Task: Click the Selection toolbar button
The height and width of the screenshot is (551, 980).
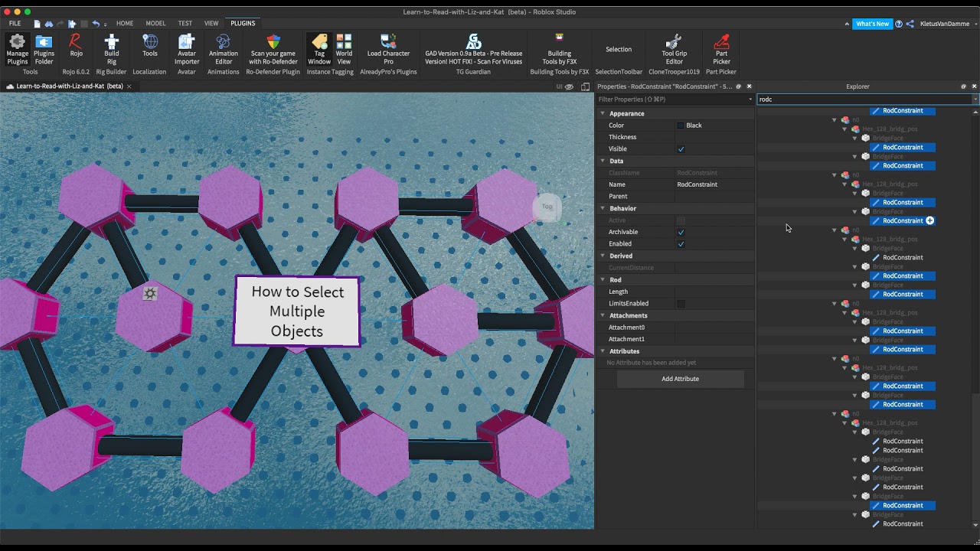Action: point(619,49)
